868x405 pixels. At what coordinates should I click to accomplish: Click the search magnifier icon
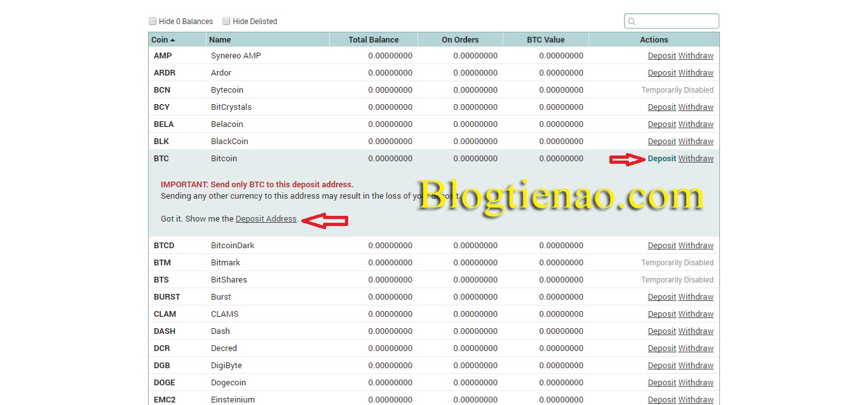(x=632, y=22)
